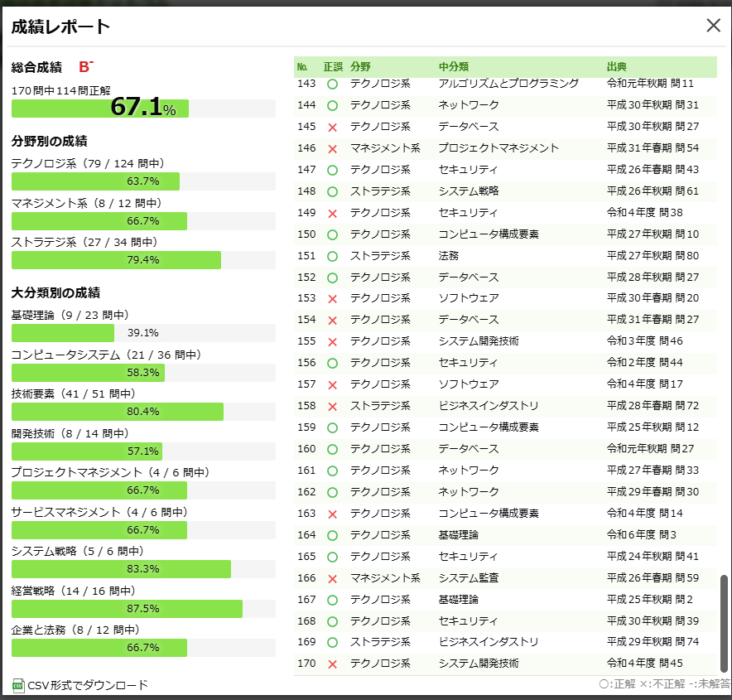The height and width of the screenshot is (700, 732).
Task: Click the 出典 column header
Action: pos(616,67)
